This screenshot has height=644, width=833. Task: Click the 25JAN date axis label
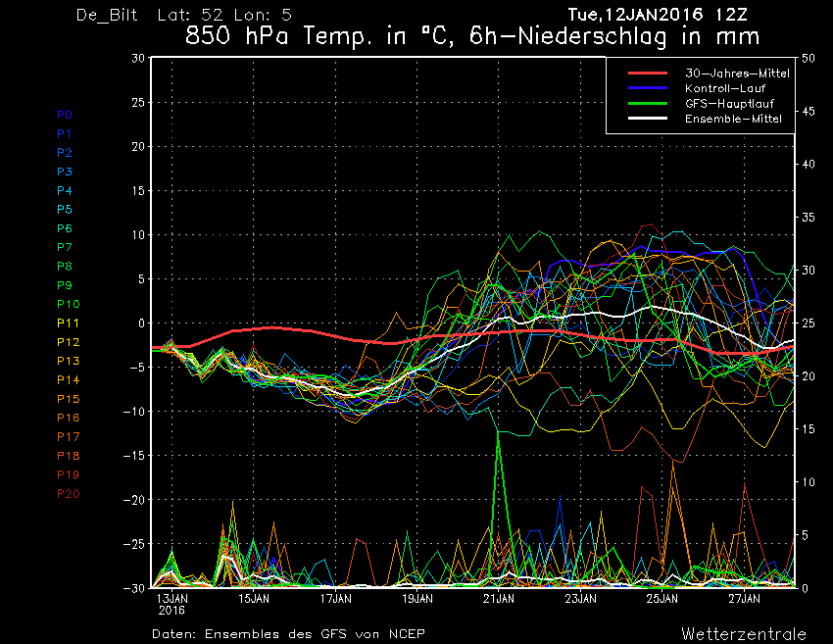click(x=661, y=599)
